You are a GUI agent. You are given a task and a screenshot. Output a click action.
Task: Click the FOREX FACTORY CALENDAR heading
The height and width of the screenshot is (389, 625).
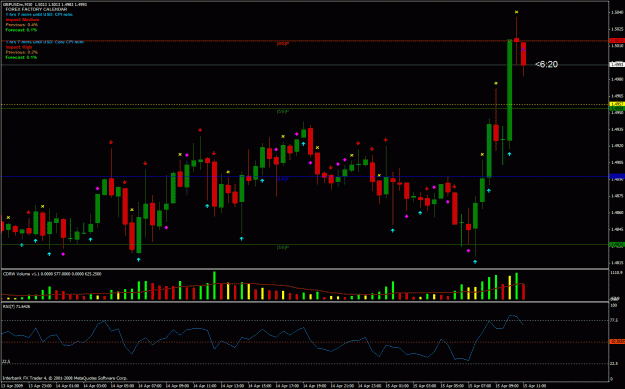click(36, 9)
